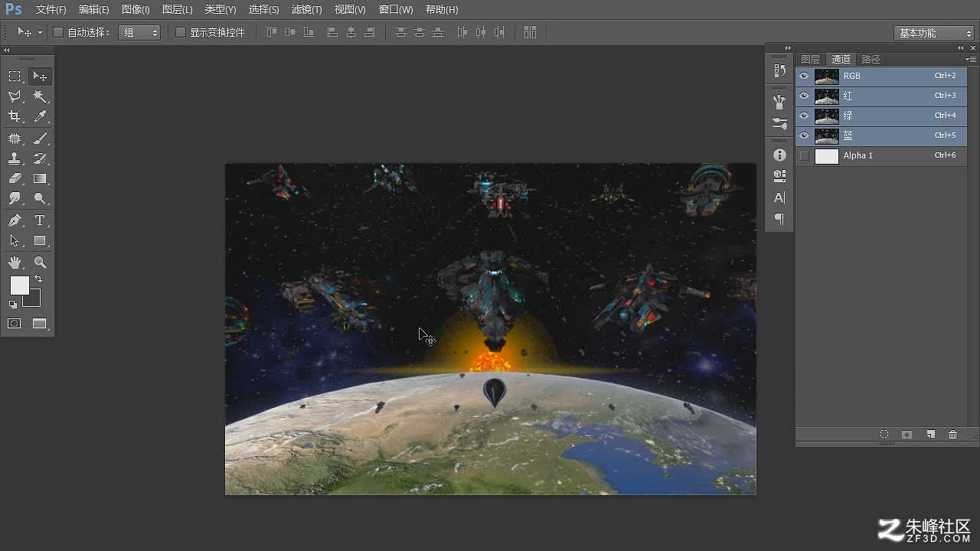Select the Polygonal Lasso tool
Viewport: 980px width, 551px height.
pos(15,96)
